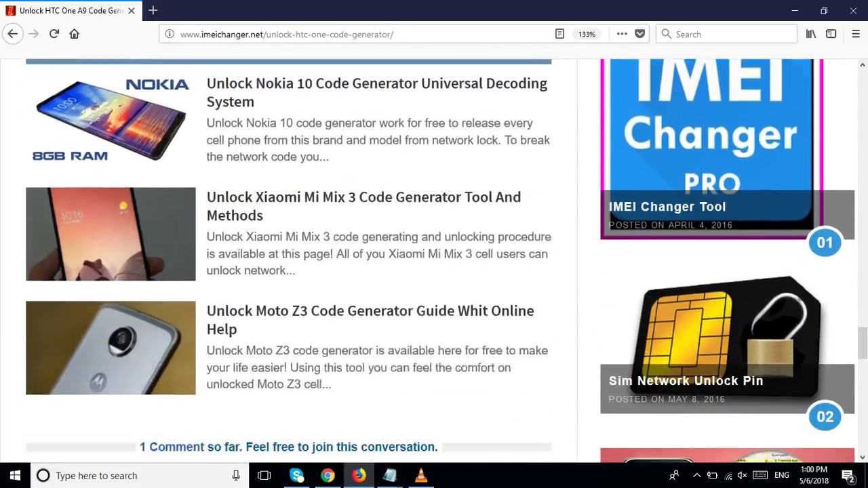This screenshot has width=868, height=488.
Task: Open the Action Center notifications
Action: pyautogui.click(x=848, y=475)
